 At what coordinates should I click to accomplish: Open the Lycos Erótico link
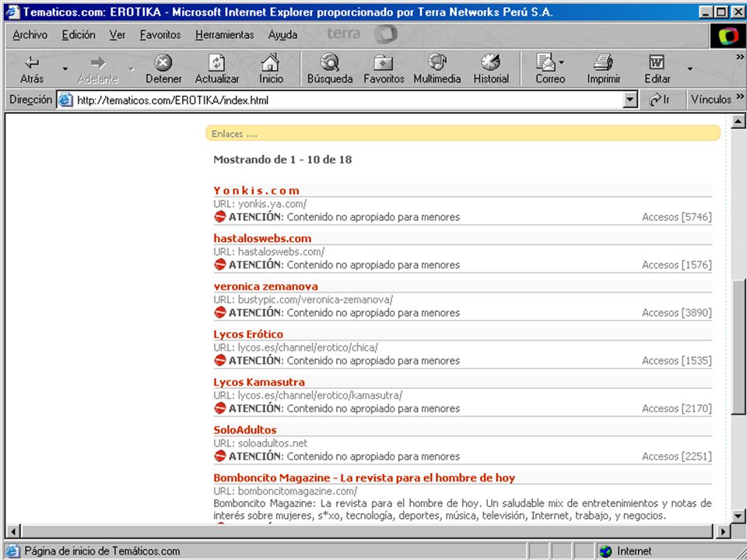click(248, 334)
